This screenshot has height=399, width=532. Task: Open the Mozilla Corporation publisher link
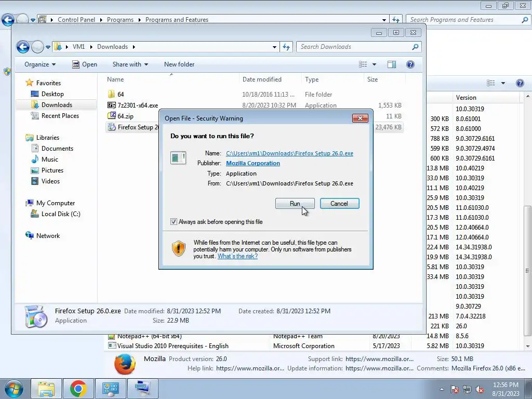(x=253, y=163)
